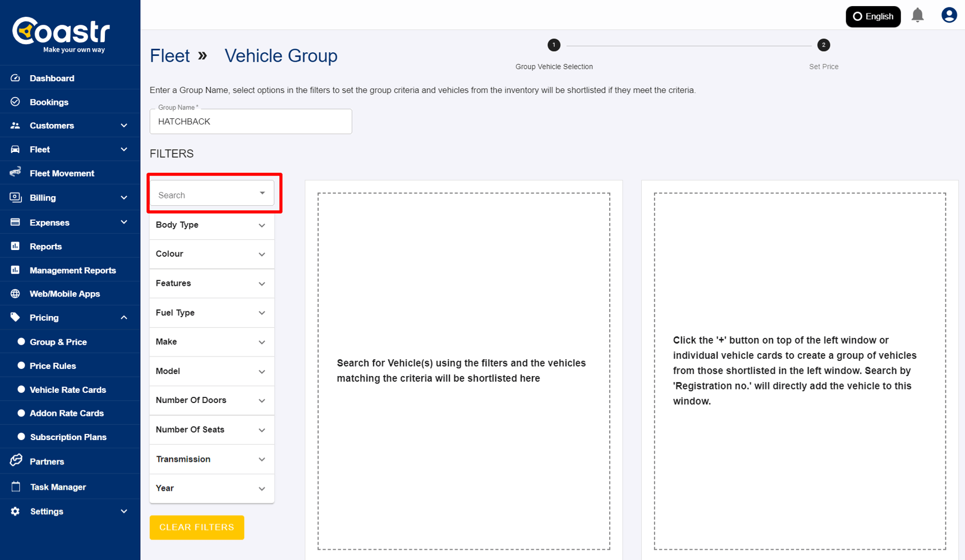Click inside the Group Name field
This screenshot has height=560, width=965.
250,121
